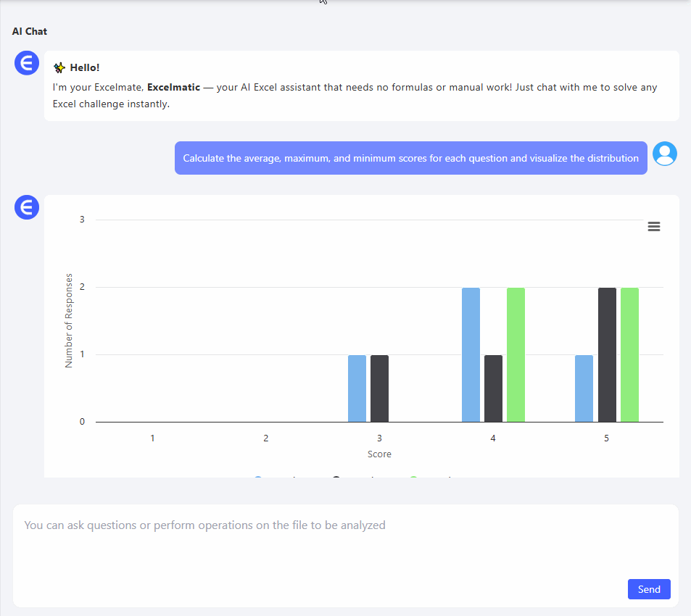The image size is (691, 616).
Task: Click the Excelmatic avatar beside the chart
Action: 27,208
